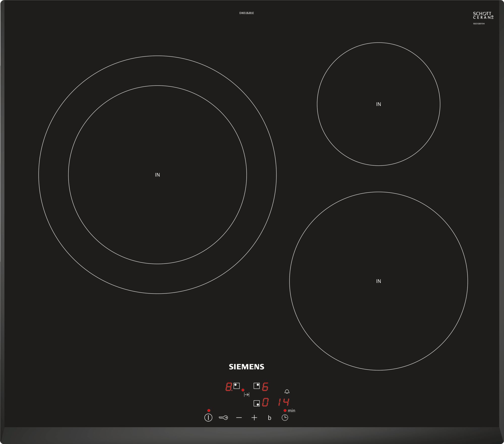Tap the red 6 power level display
This screenshot has height=444, width=504.
pyautogui.click(x=265, y=387)
